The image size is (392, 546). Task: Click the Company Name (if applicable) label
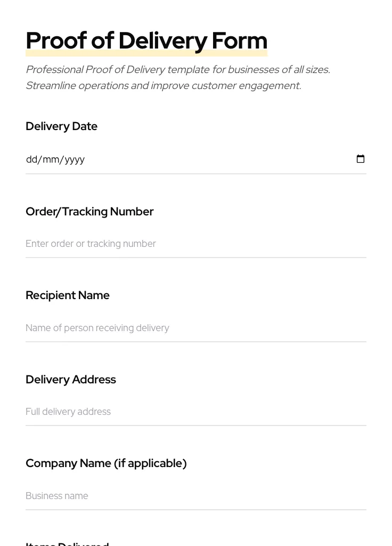pos(106,463)
